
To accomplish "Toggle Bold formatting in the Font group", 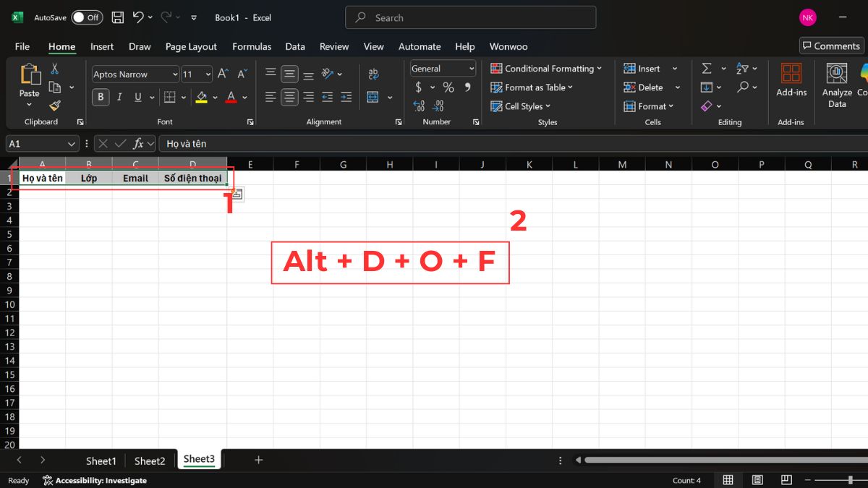I will [x=101, y=97].
